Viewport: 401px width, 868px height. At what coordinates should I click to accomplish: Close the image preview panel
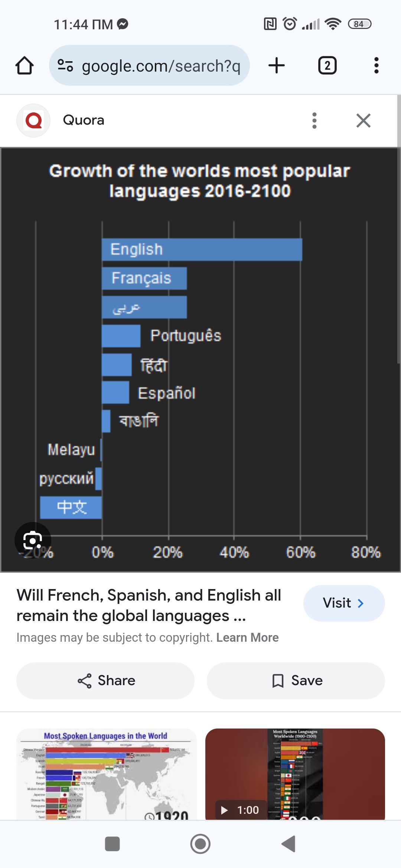(363, 121)
